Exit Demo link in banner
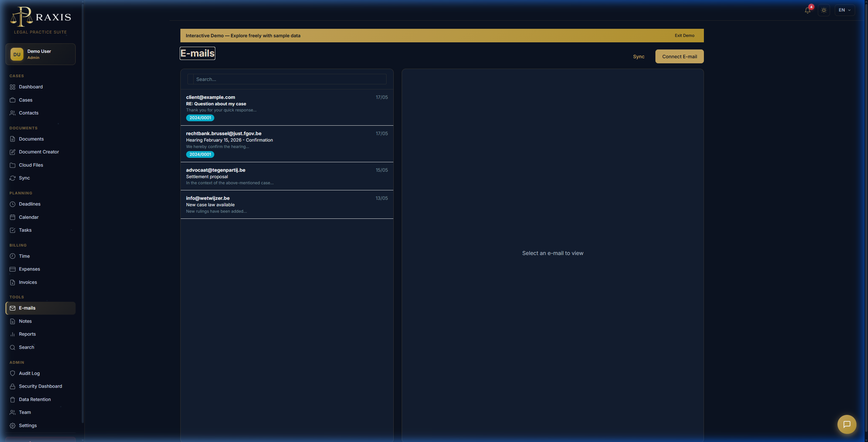 tap(684, 36)
